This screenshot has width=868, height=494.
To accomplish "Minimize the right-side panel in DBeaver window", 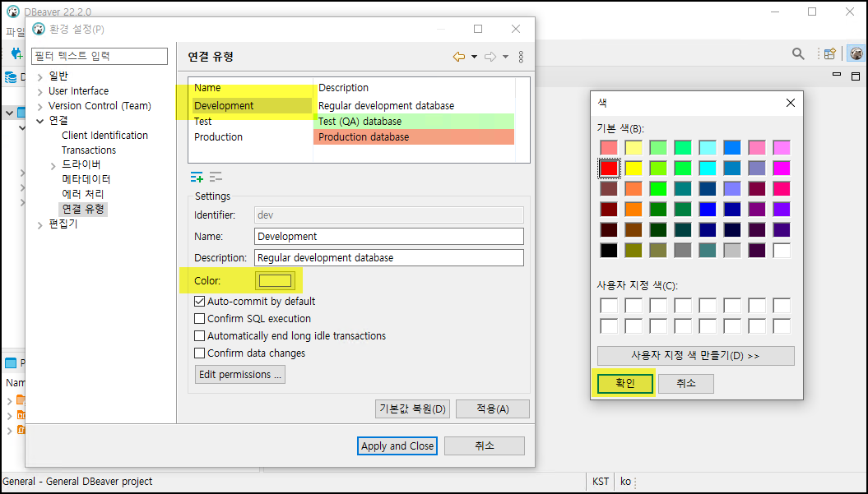I will coord(837,75).
